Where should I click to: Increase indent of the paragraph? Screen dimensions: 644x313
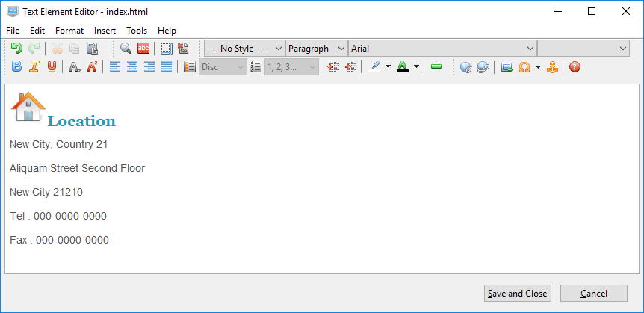pos(350,67)
